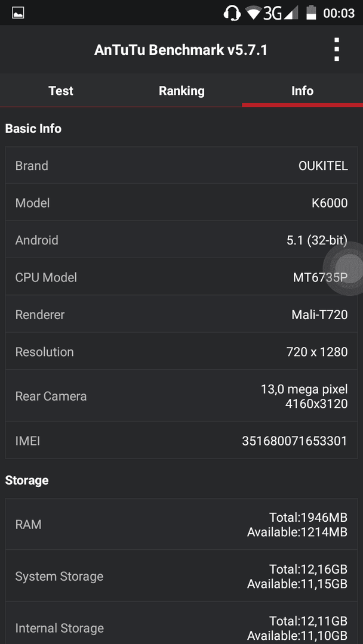Tap the Wi-Fi signal icon

(x=254, y=13)
